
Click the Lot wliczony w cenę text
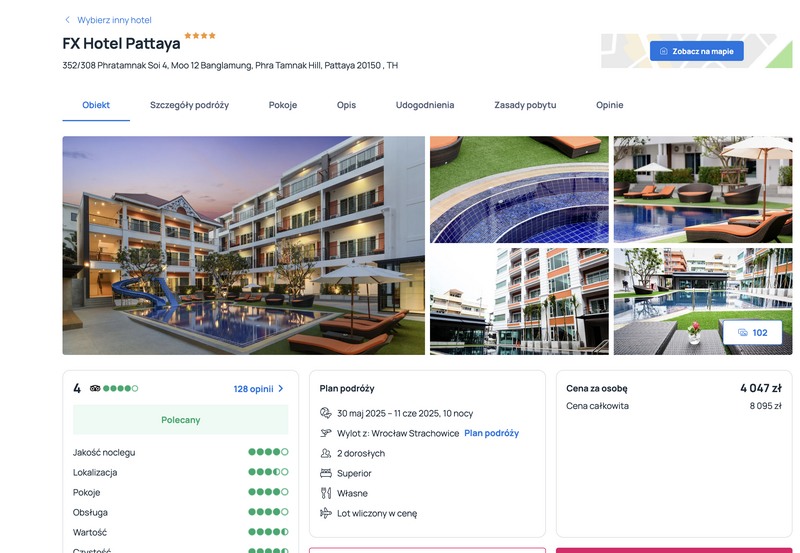pyautogui.click(x=377, y=513)
